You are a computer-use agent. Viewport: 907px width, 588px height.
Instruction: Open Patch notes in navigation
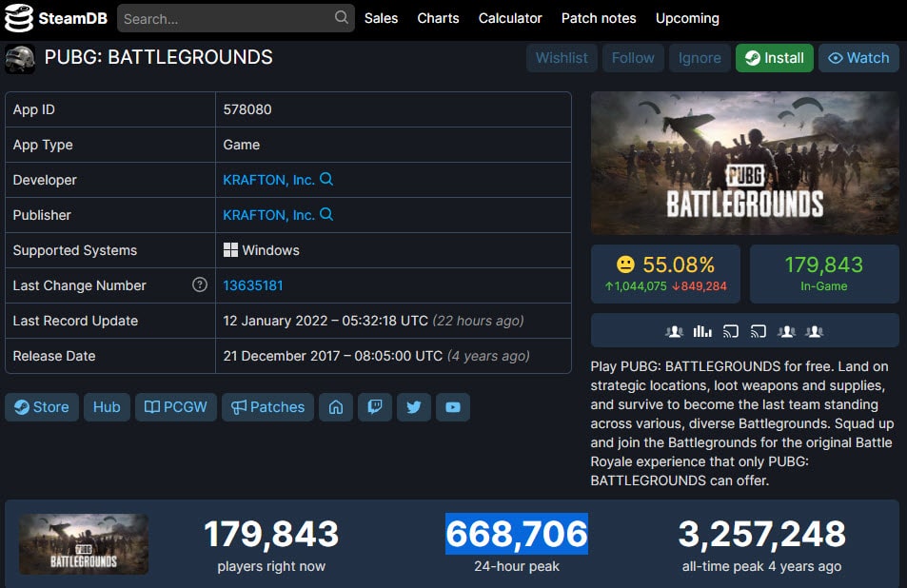pos(599,18)
